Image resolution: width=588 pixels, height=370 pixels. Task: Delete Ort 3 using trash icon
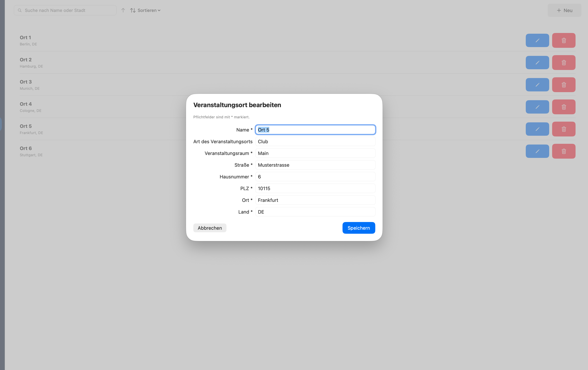(x=564, y=85)
